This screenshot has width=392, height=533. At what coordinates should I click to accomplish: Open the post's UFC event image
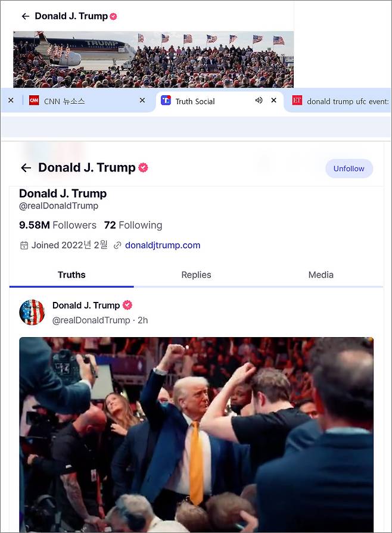point(196,434)
